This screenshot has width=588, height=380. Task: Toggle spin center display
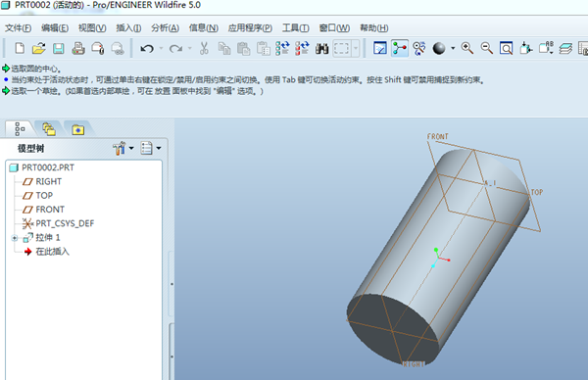(400, 48)
